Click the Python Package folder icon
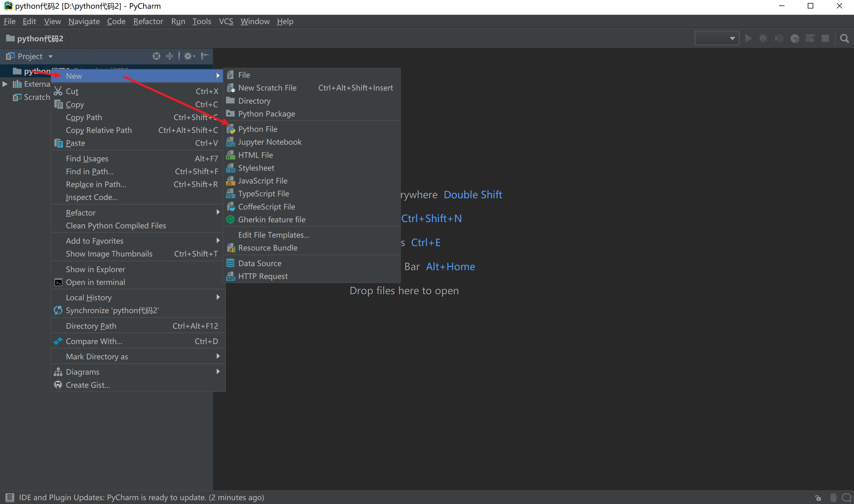This screenshot has height=504, width=854. pos(231,113)
